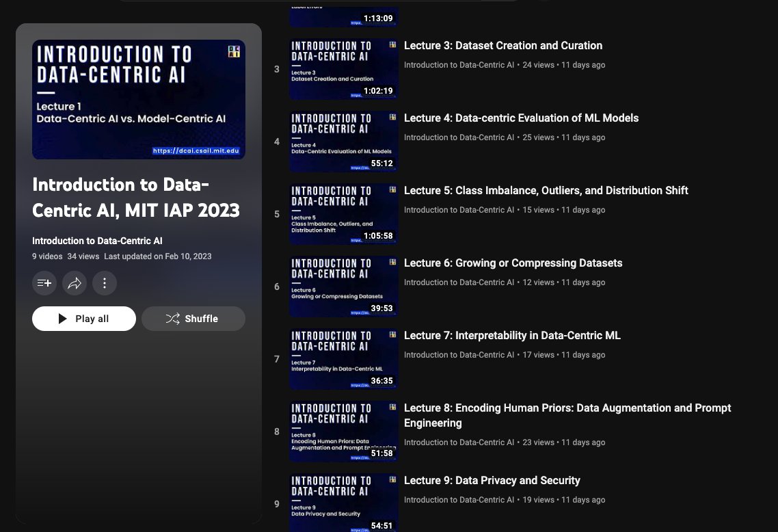This screenshot has width=778, height=532.
Task: Open Lecture 7 thumbnail with 36:35 duration
Action: (x=343, y=359)
